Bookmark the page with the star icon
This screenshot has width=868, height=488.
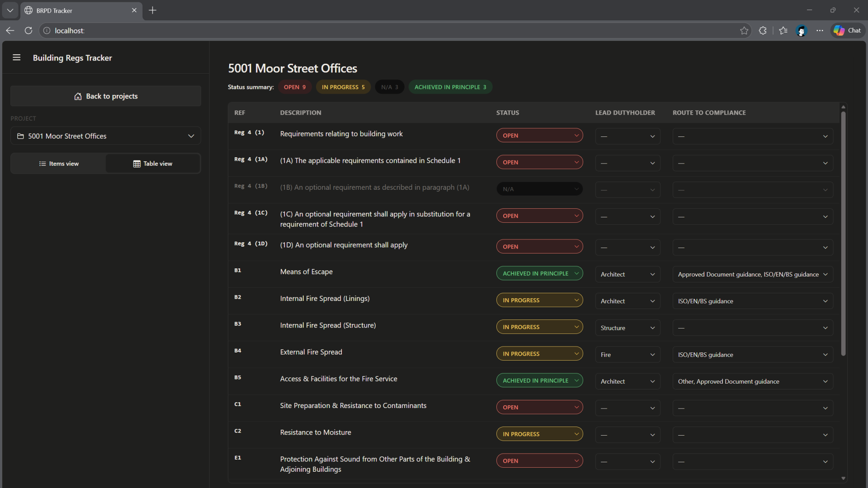(744, 30)
